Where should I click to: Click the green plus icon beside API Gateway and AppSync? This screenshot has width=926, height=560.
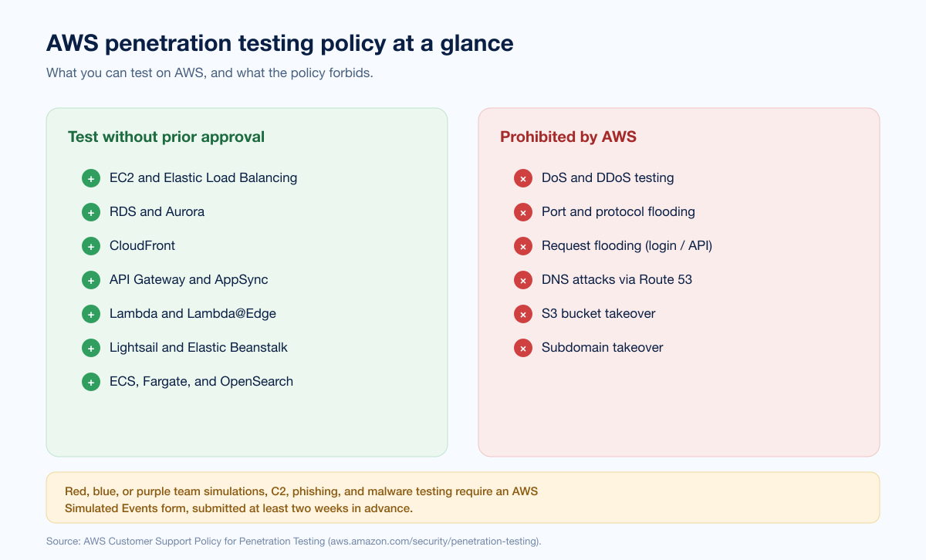click(91, 280)
